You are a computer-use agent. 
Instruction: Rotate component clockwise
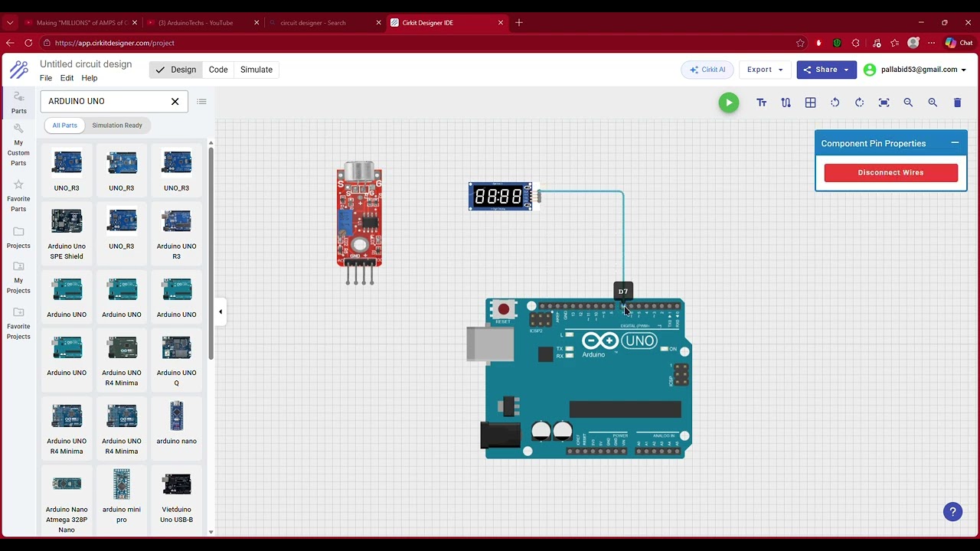pos(860,103)
